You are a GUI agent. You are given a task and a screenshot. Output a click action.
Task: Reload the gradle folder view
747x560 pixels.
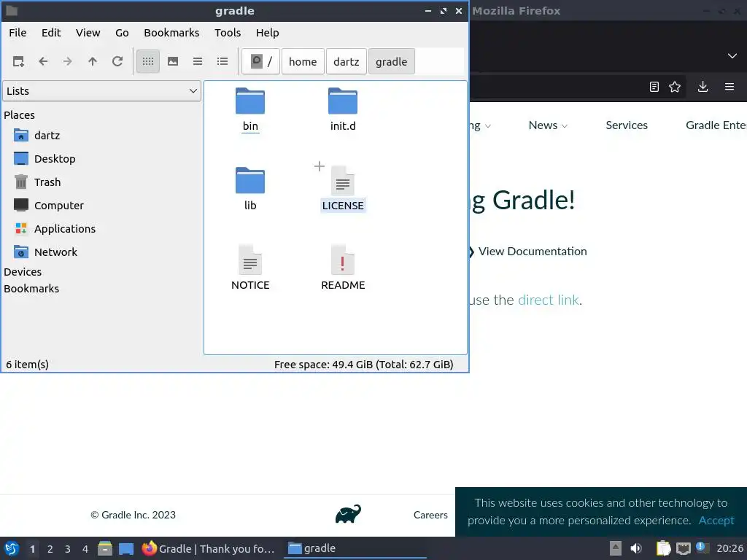[117, 61]
